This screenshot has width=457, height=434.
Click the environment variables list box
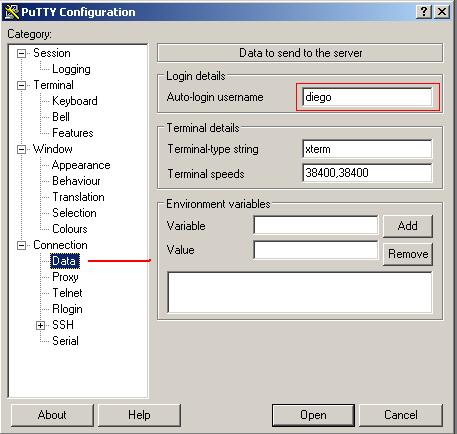(x=300, y=292)
